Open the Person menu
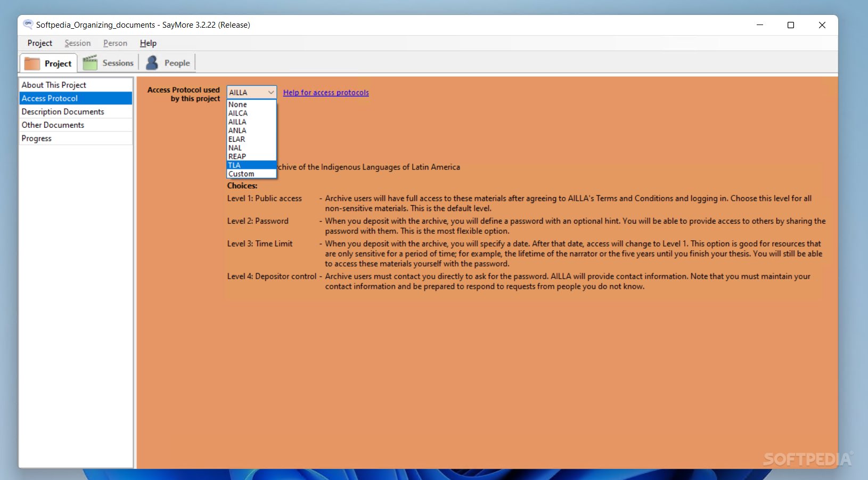This screenshot has width=868, height=480. [x=115, y=43]
